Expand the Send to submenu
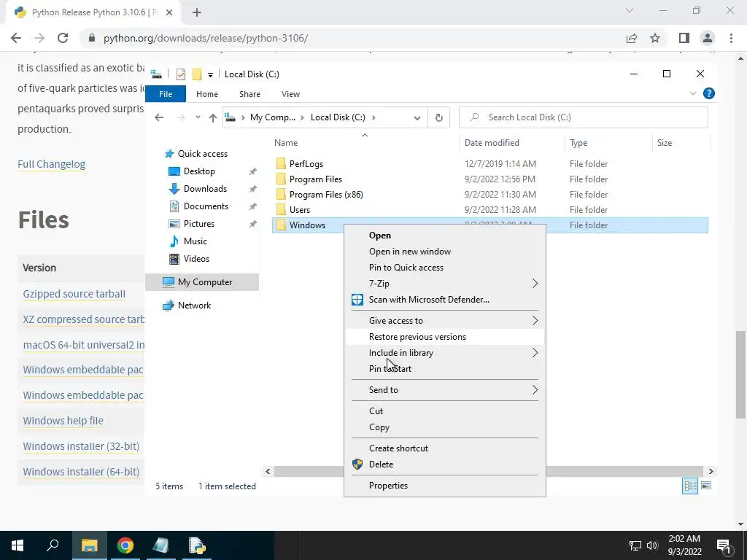 click(445, 390)
